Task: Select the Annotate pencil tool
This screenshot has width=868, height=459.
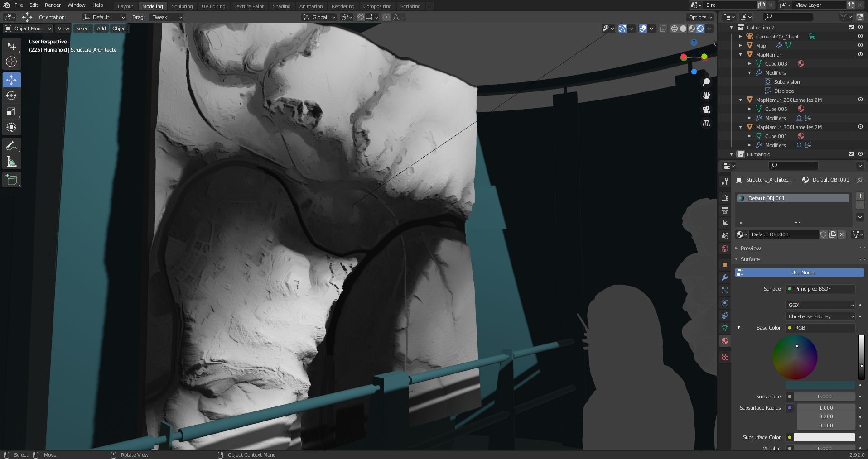Action: pyautogui.click(x=11, y=146)
